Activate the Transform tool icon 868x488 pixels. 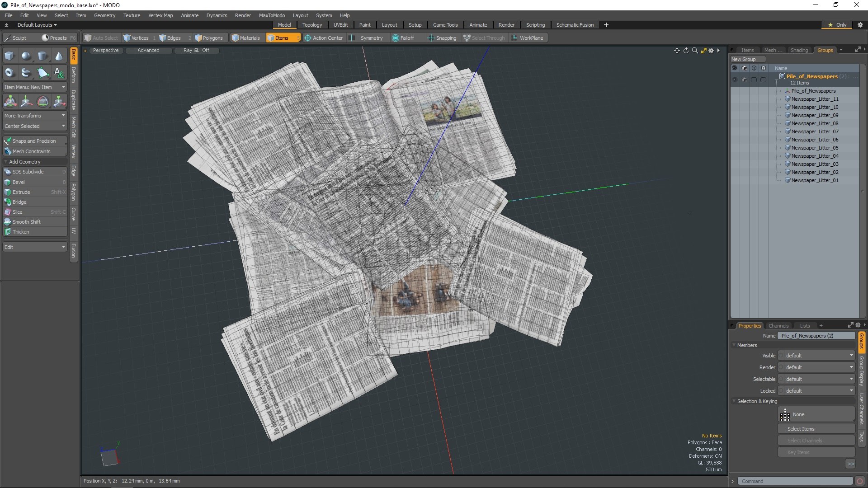(x=9, y=102)
